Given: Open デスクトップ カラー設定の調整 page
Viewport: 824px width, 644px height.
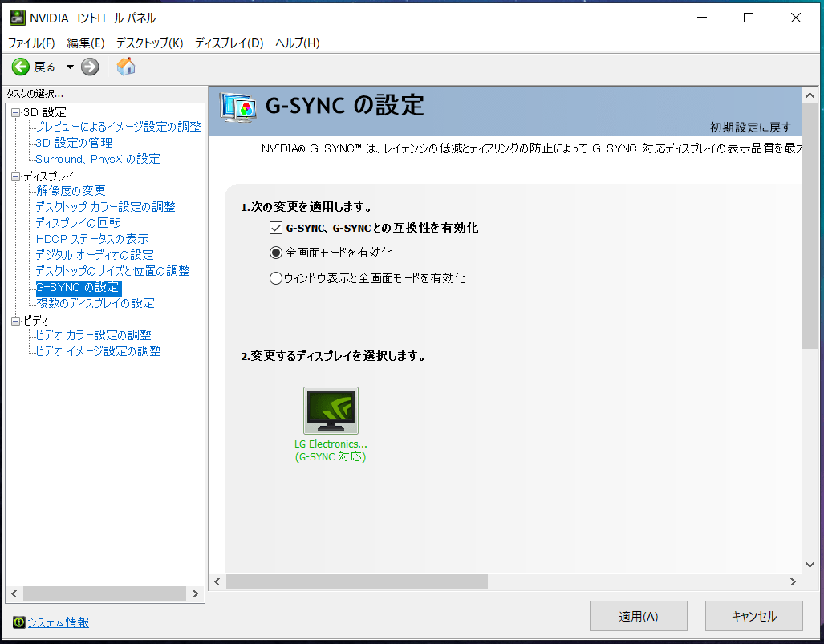Looking at the screenshot, I should pos(105,207).
